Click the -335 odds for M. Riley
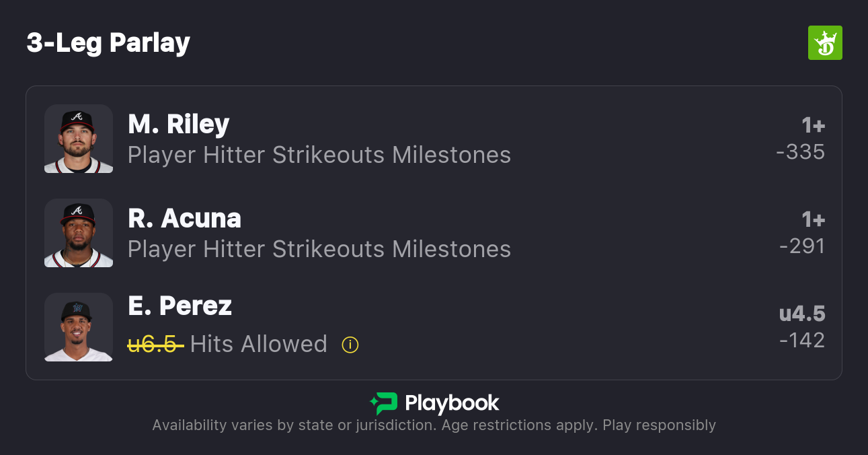 (800, 152)
